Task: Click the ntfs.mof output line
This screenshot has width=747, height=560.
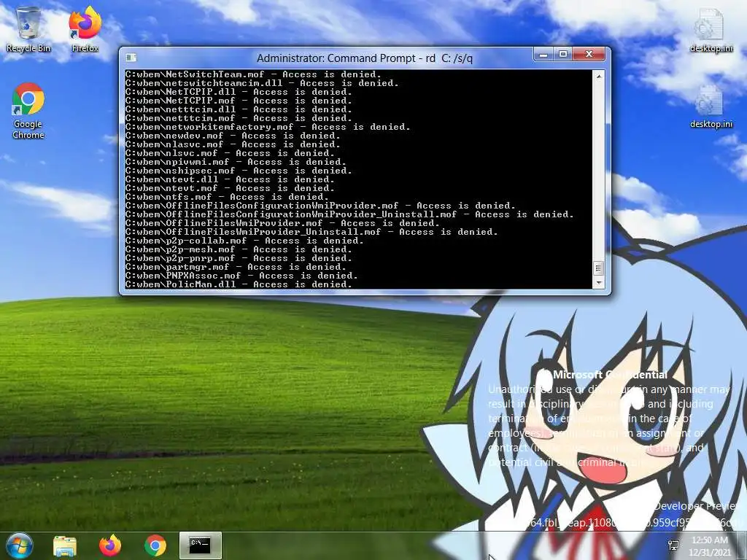Action: (227, 197)
